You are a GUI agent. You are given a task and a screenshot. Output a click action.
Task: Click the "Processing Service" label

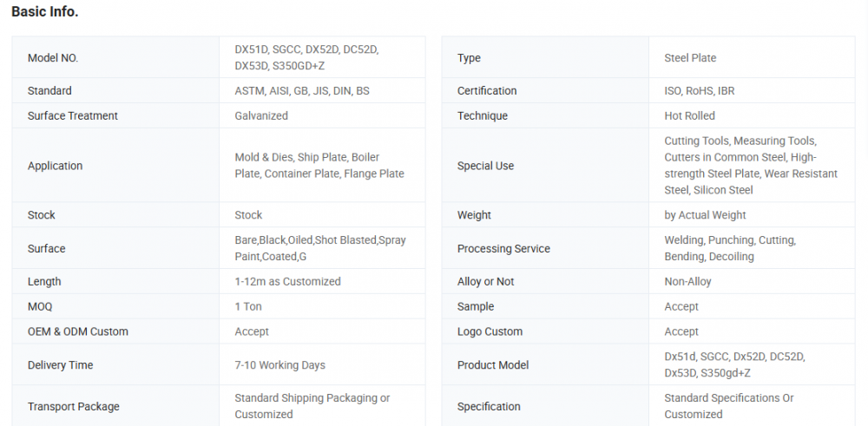tap(503, 249)
